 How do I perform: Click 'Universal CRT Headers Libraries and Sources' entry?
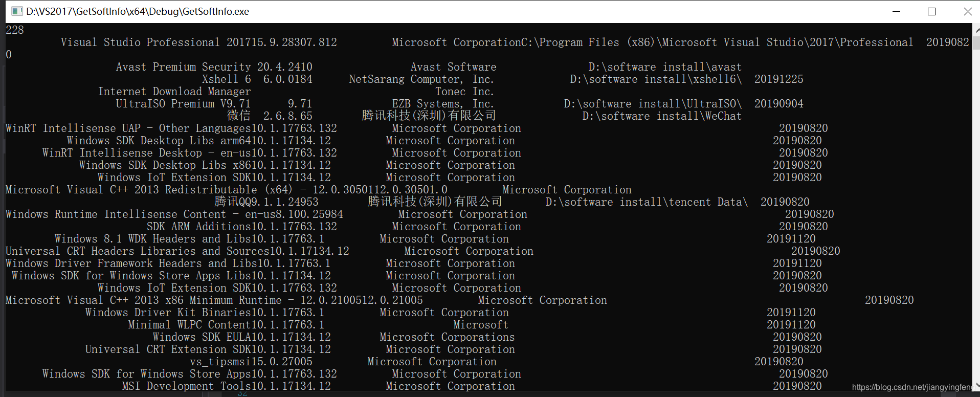pyautogui.click(x=137, y=251)
